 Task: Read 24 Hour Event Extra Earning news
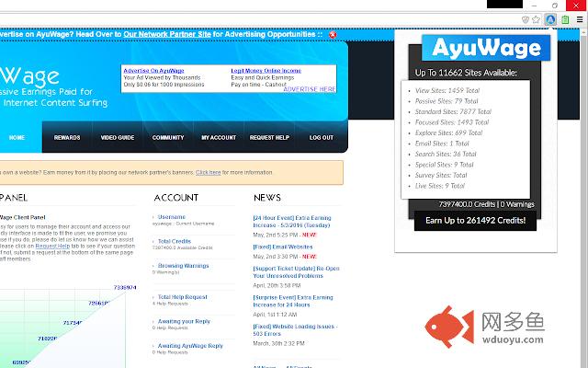[x=292, y=222]
